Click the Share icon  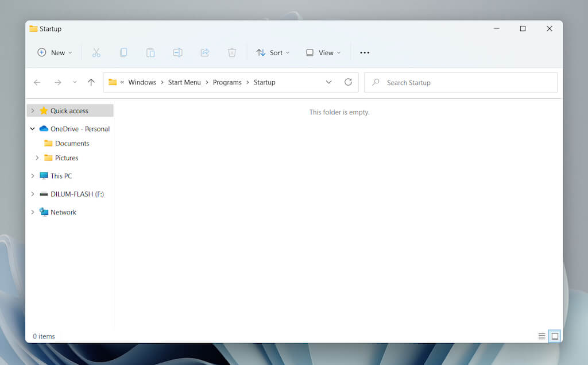(205, 52)
